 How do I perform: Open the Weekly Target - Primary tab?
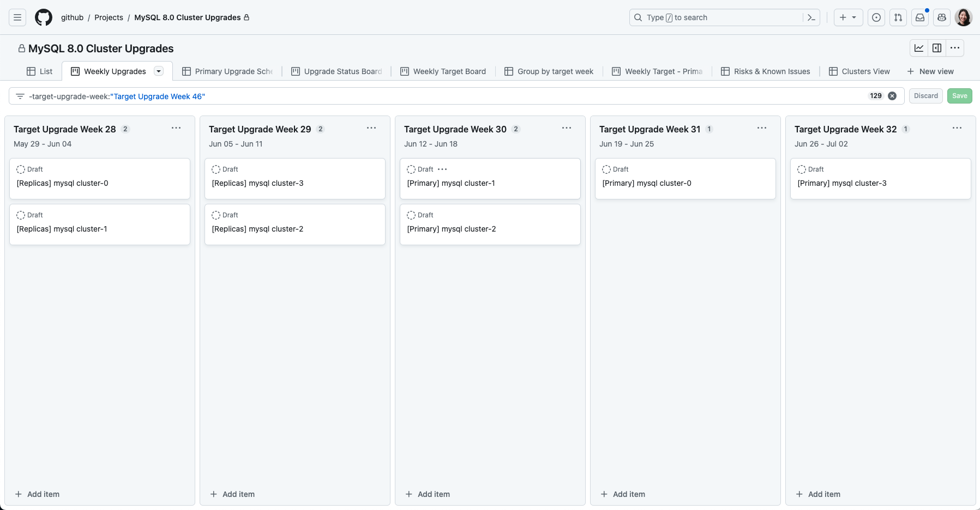[x=657, y=71]
